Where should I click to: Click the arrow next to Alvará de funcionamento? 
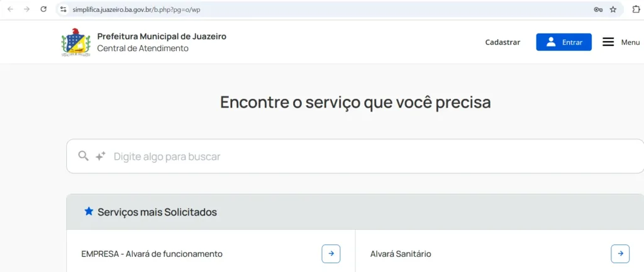point(331,254)
